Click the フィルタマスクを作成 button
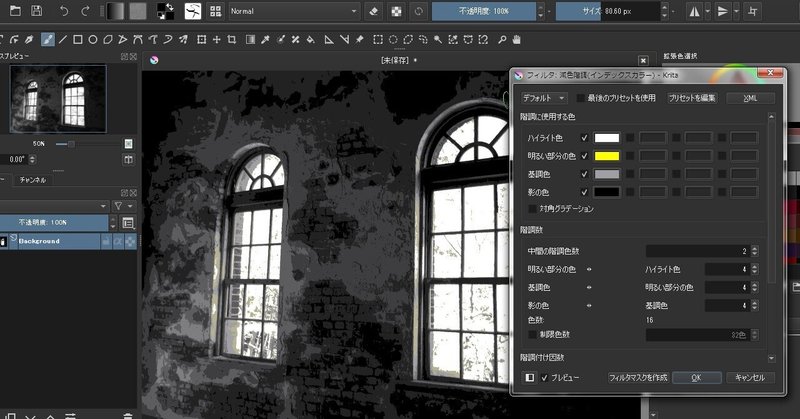The width and height of the screenshot is (800, 419). click(638, 378)
